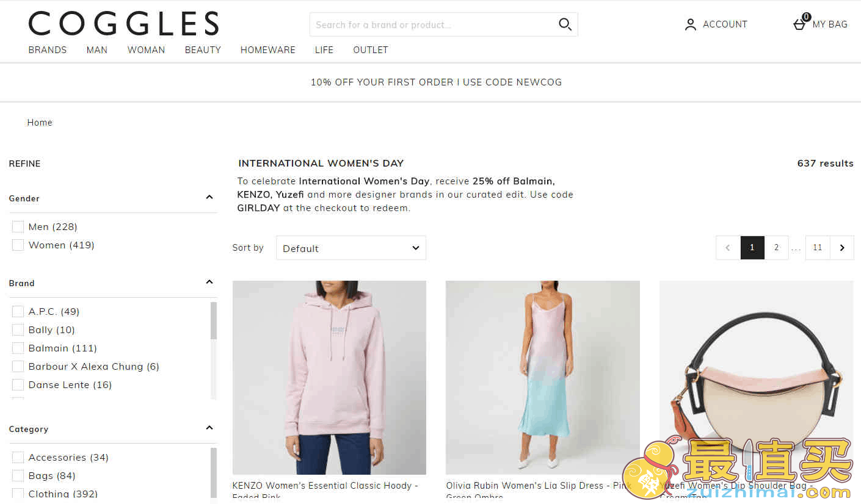Viewport: 861px width, 504px height.
Task: Click the MY BAG link text
Action: [x=830, y=24]
